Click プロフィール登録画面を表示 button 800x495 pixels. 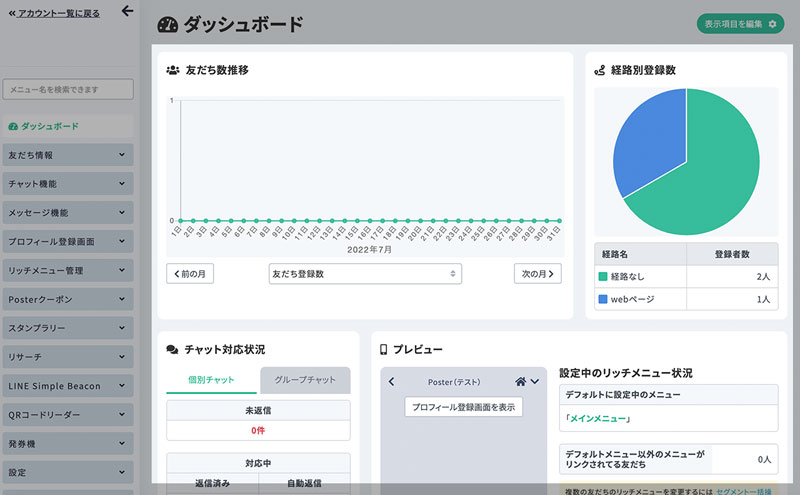click(x=464, y=407)
